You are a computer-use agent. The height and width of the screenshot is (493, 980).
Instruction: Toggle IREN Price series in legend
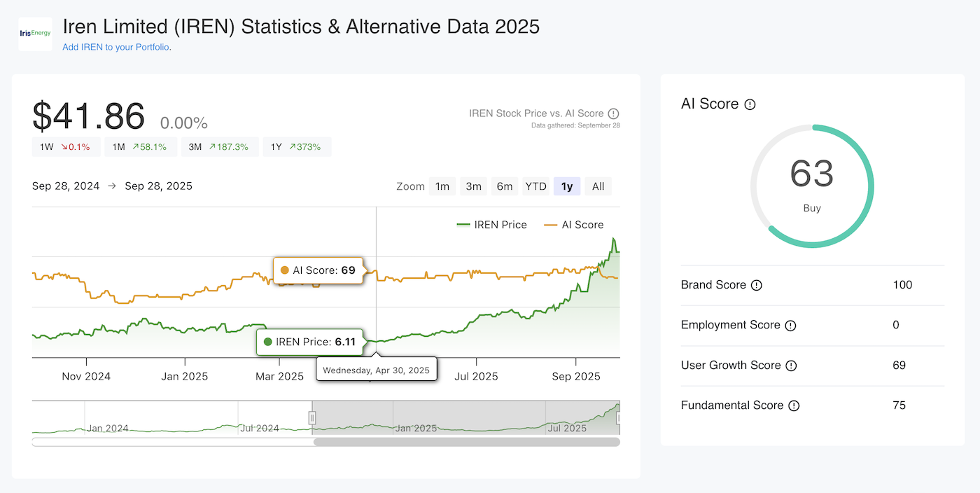[x=491, y=225]
